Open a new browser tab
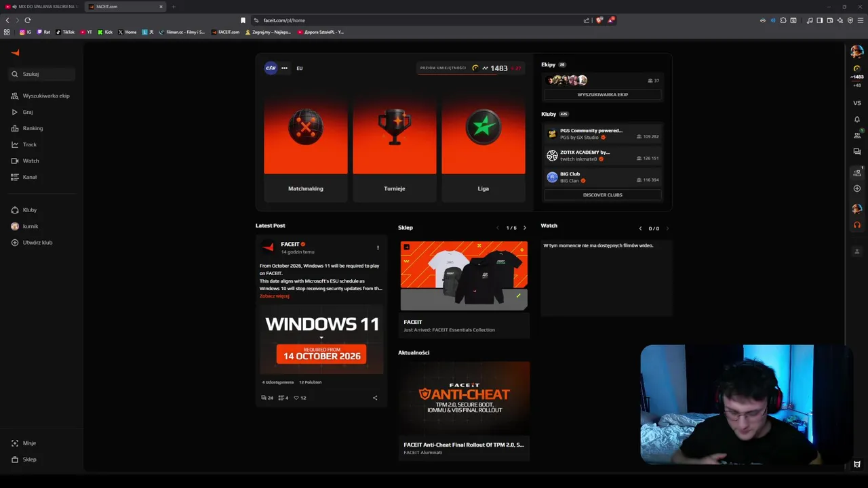This screenshot has width=868, height=488. [x=173, y=7]
